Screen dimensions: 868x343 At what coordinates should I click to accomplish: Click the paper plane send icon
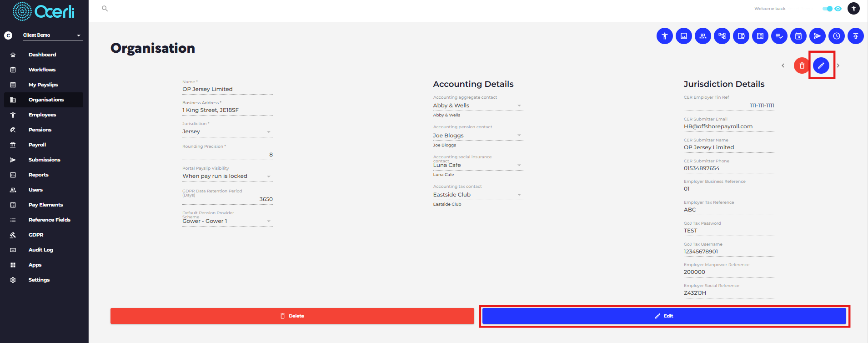817,36
